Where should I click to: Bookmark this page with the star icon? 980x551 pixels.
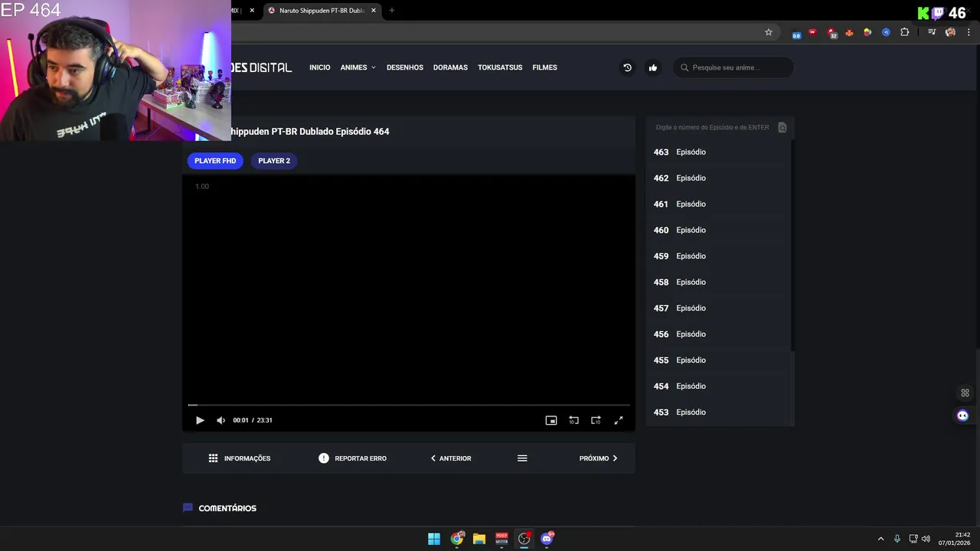(x=769, y=32)
